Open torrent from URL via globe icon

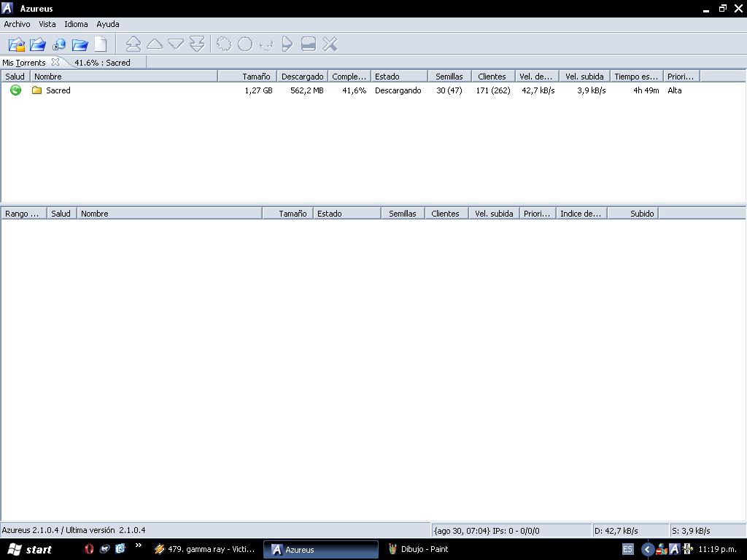click(x=59, y=44)
